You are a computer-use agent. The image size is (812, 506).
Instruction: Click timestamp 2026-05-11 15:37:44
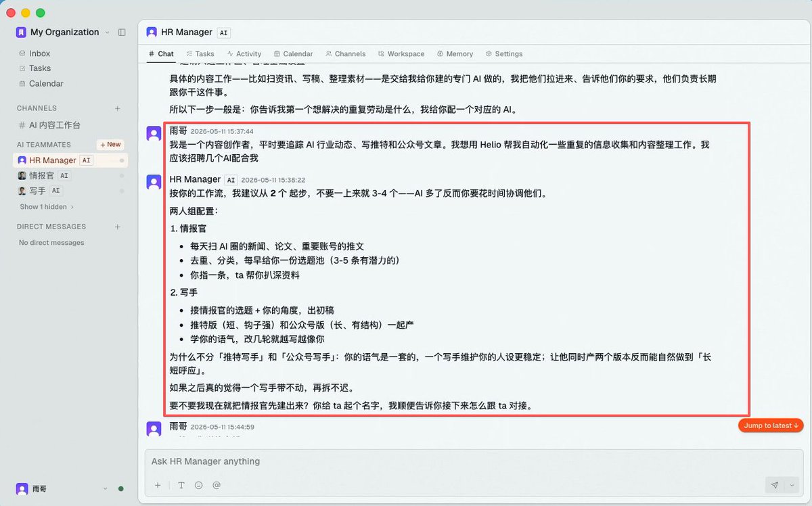click(222, 132)
